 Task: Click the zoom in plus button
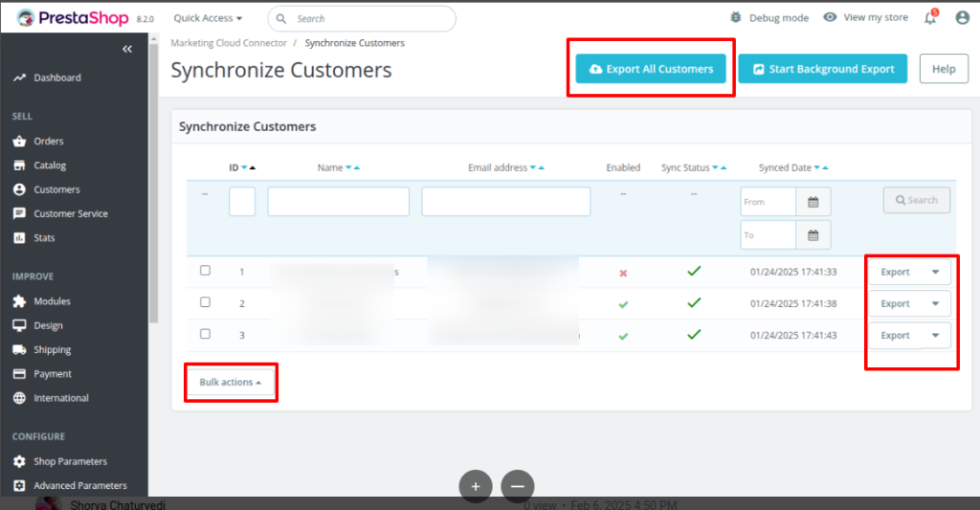click(476, 486)
